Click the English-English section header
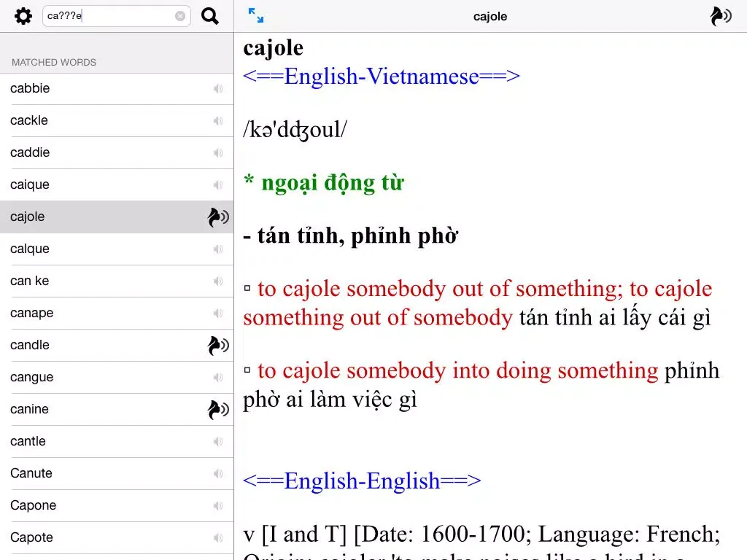Viewport: 747px width, 560px height. (362, 481)
